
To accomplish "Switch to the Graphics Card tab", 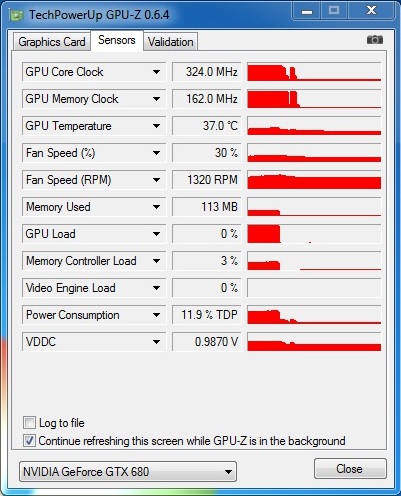I will pos(52,42).
